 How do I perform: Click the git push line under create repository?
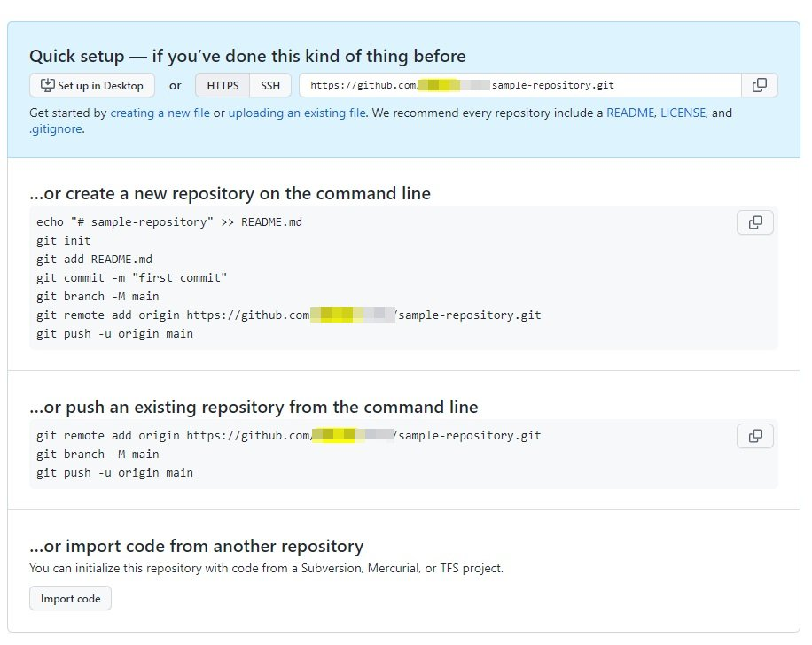coord(114,334)
